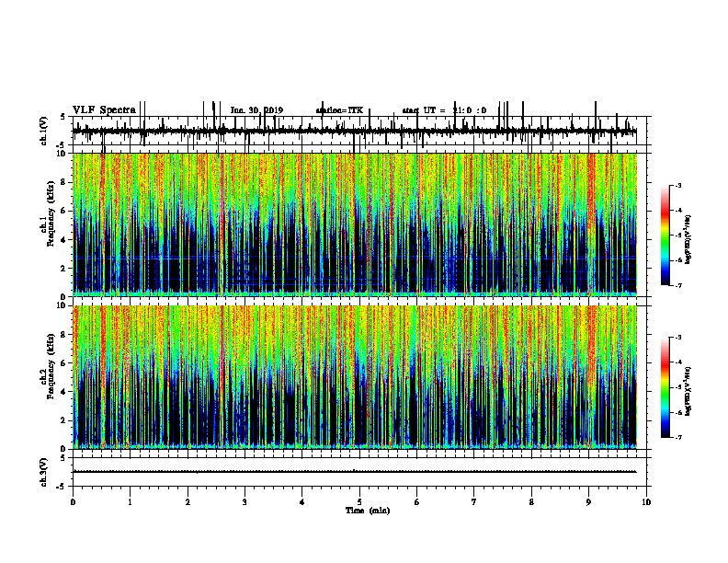Click the ch.1 spectrogram "4" kHz tick
The image size is (728, 563).
64,240
